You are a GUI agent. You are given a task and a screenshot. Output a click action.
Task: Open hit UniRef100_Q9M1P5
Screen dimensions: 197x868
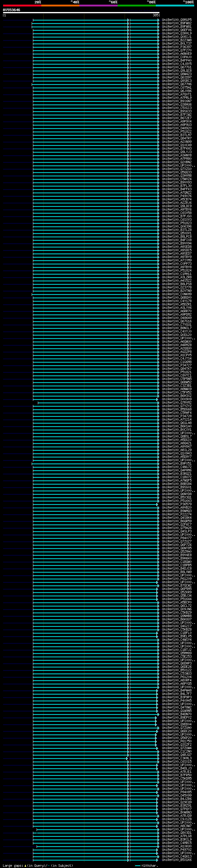[x=177, y=20]
